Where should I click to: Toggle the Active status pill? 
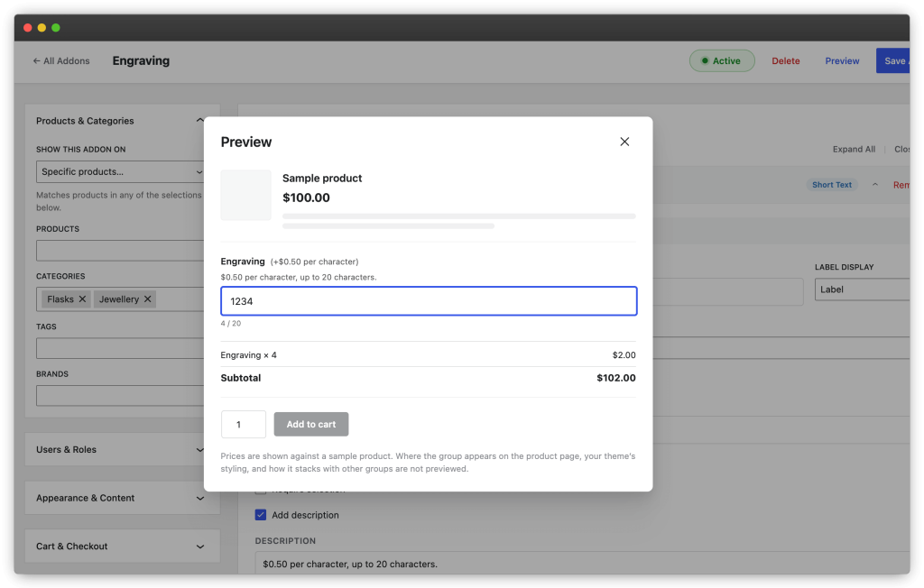722,60
